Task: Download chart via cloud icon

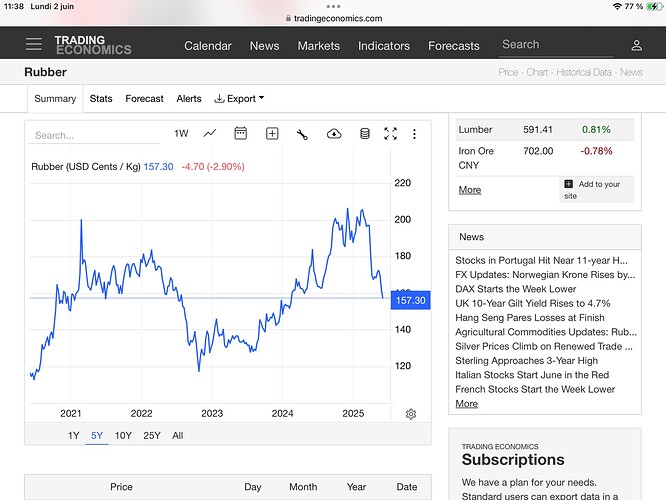Action: 334,134
